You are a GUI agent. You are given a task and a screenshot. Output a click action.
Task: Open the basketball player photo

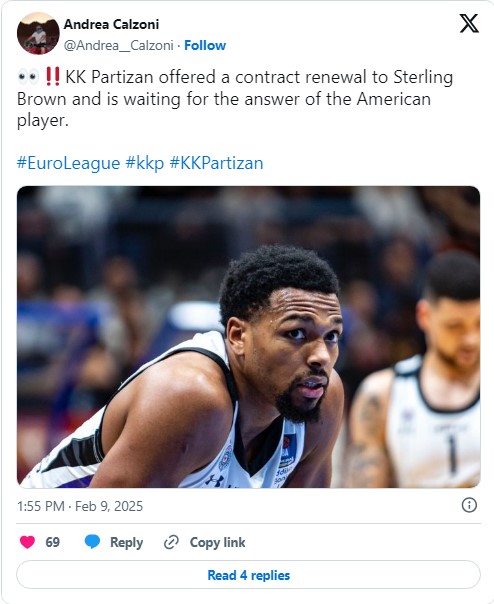[249, 337]
